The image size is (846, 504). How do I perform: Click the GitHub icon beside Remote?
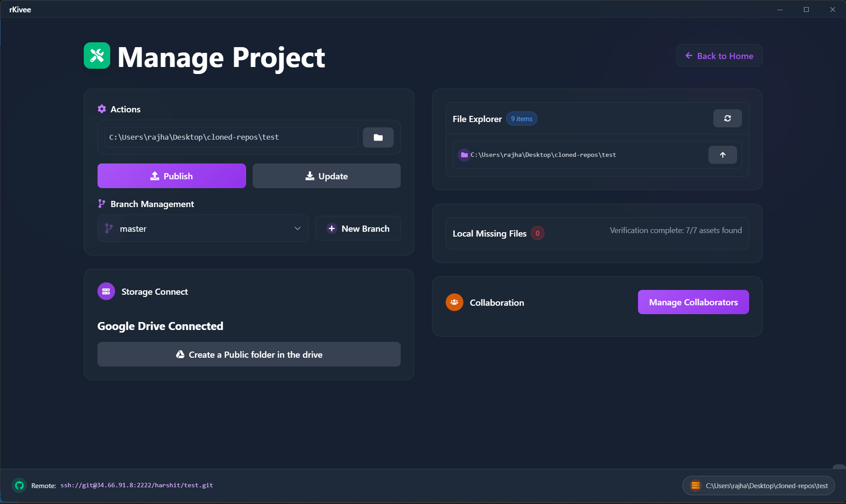(x=19, y=485)
